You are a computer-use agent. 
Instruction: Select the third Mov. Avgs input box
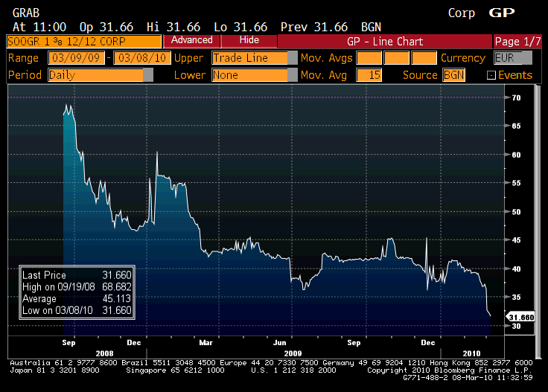point(424,58)
